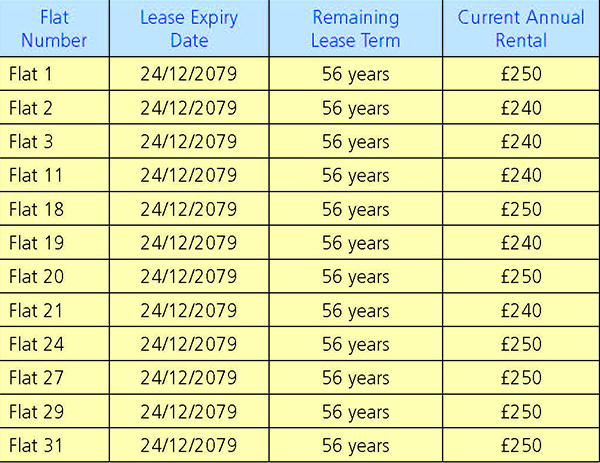Image resolution: width=600 pixels, height=463 pixels.
Task: Select the Flat 19 row label
Action: pos(36,243)
